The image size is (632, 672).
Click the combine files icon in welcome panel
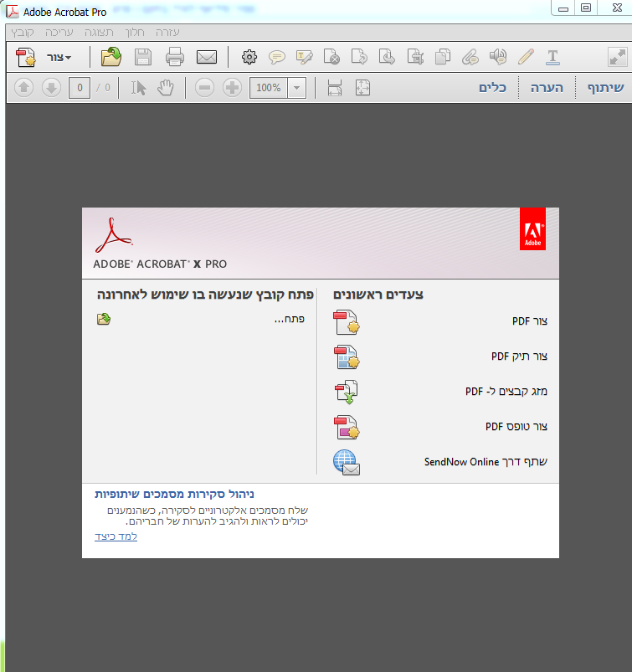(347, 392)
